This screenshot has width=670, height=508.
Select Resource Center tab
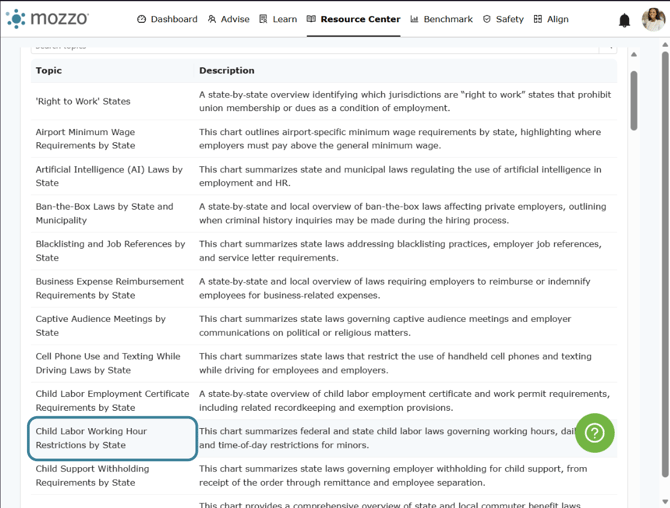pos(354,19)
